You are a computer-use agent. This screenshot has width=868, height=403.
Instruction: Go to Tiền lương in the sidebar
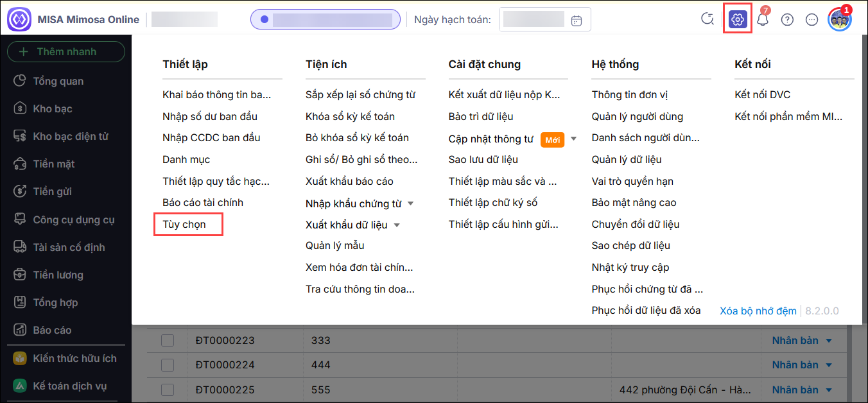point(58,275)
